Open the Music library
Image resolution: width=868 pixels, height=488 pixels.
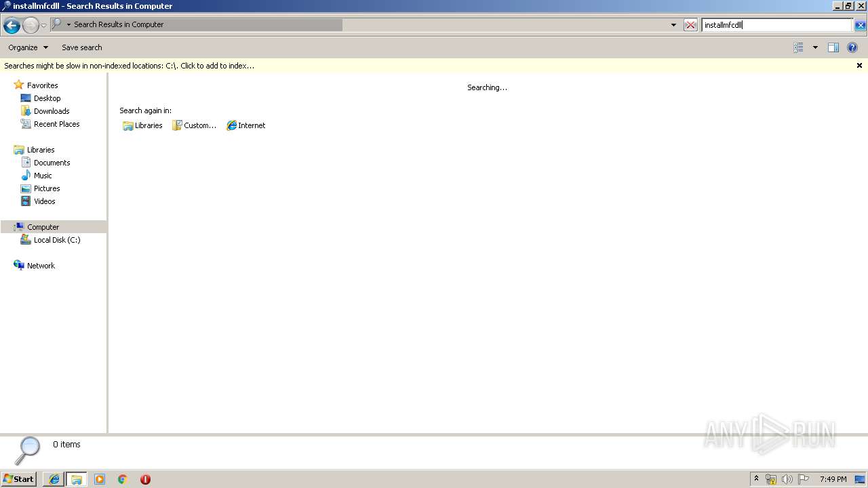pyautogui.click(x=43, y=176)
